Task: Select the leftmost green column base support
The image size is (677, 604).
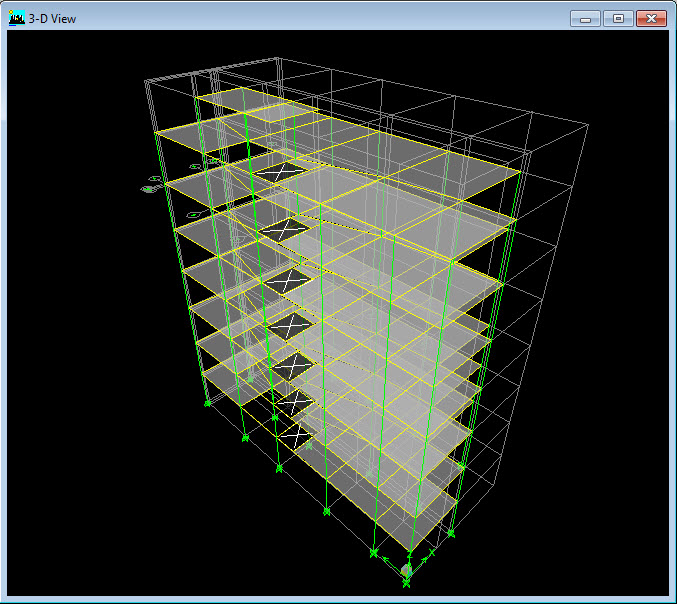Action: tap(207, 403)
